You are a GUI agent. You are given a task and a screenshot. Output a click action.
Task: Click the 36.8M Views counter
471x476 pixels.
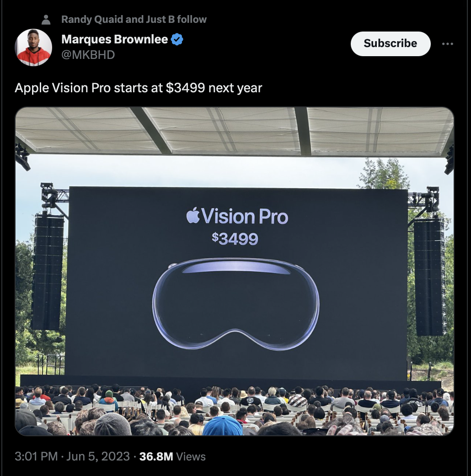[172, 456]
